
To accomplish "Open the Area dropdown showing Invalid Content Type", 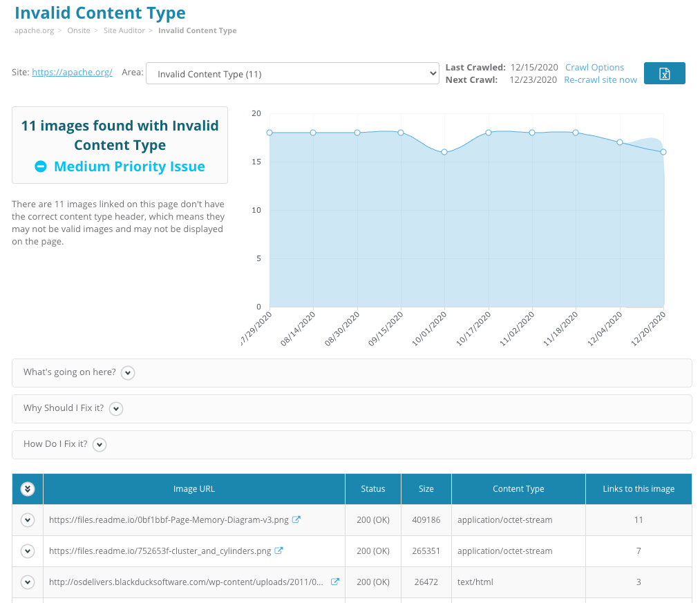I will (292, 73).
